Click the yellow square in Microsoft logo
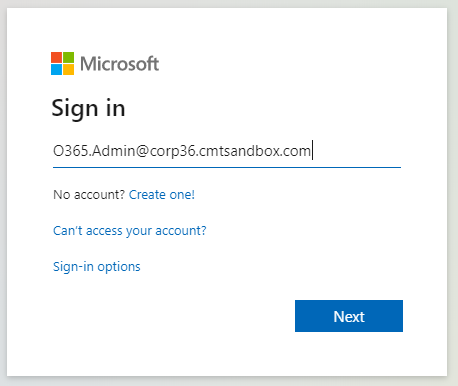The width and height of the screenshot is (458, 386). (68, 69)
